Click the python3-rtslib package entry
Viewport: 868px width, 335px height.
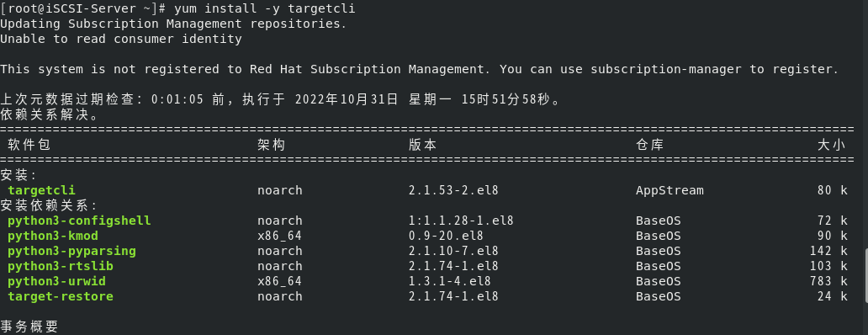tap(61, 266)
